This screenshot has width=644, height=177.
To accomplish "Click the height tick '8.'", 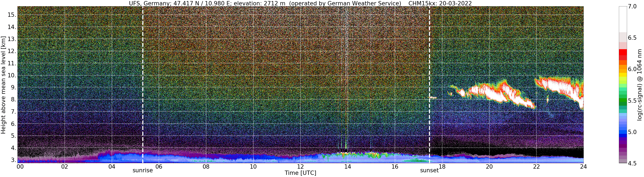I will (x=13, y=100).
